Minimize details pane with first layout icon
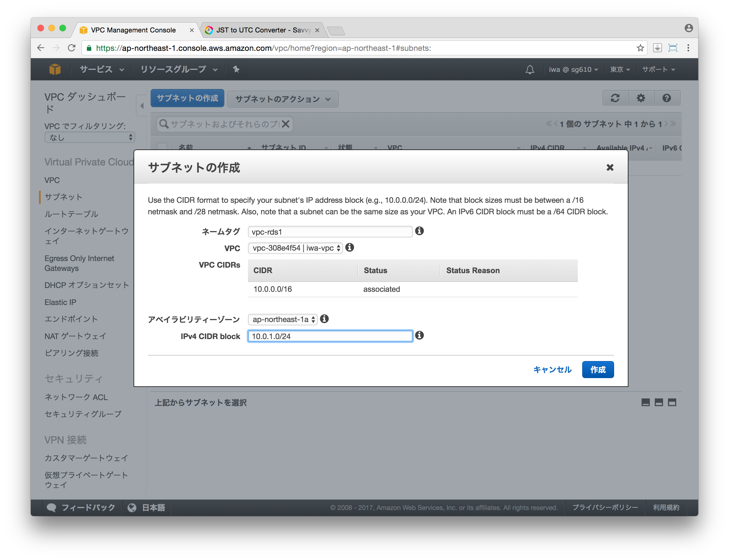 645,402
